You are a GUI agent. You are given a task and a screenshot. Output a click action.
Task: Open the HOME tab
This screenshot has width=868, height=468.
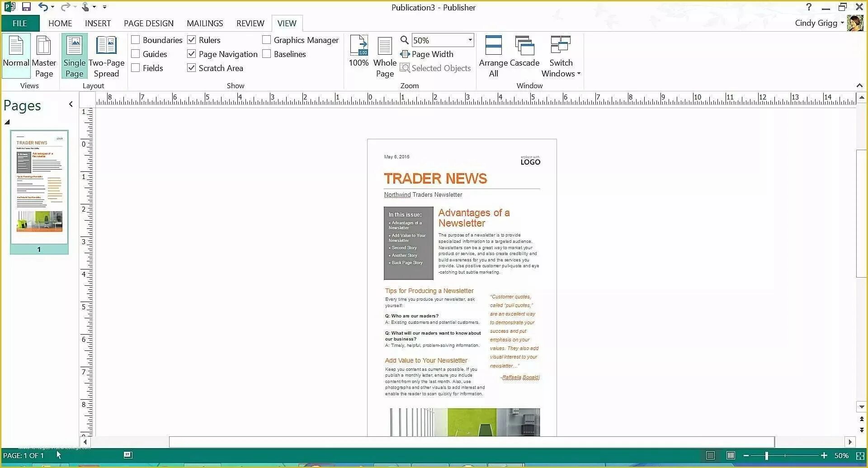pyautogui.click(x=60, y=23)
